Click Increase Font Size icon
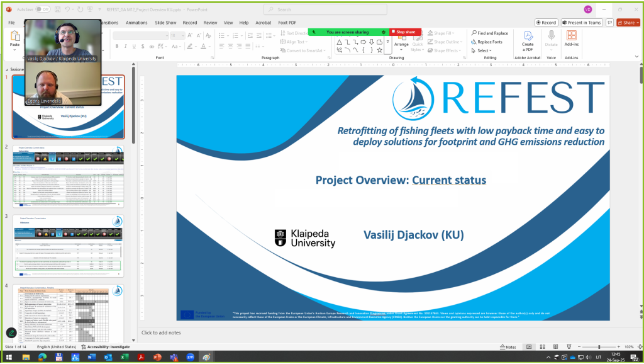The image size is (644, 364). tap(190, 36)
